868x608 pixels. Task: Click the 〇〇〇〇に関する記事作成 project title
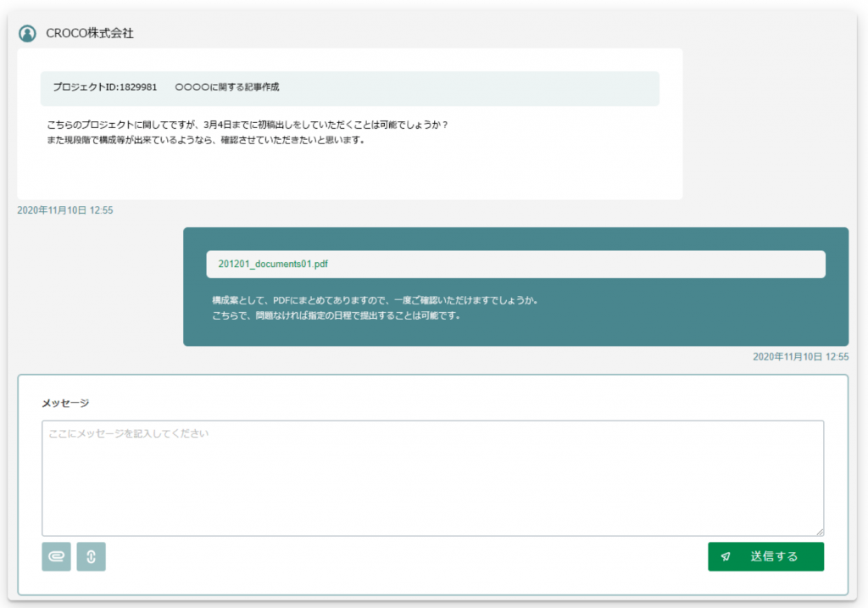coord(227,87)
